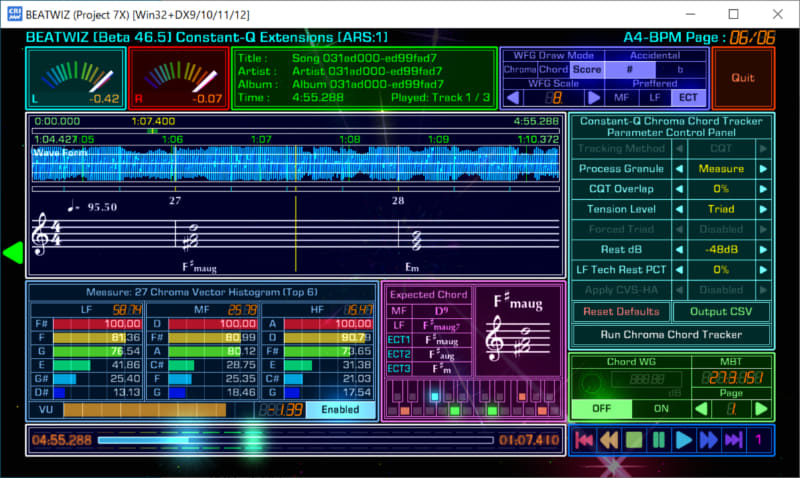Image resolution: width=800 pixels, height=478 pixels.
Task: Decrease CQT Overlap with left arrow
Action: tap(679, 189)
